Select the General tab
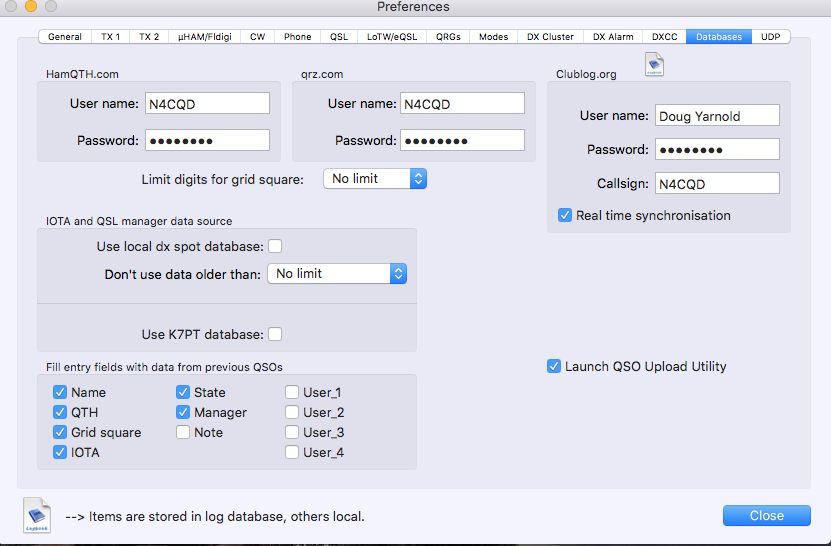 point(65,37)
